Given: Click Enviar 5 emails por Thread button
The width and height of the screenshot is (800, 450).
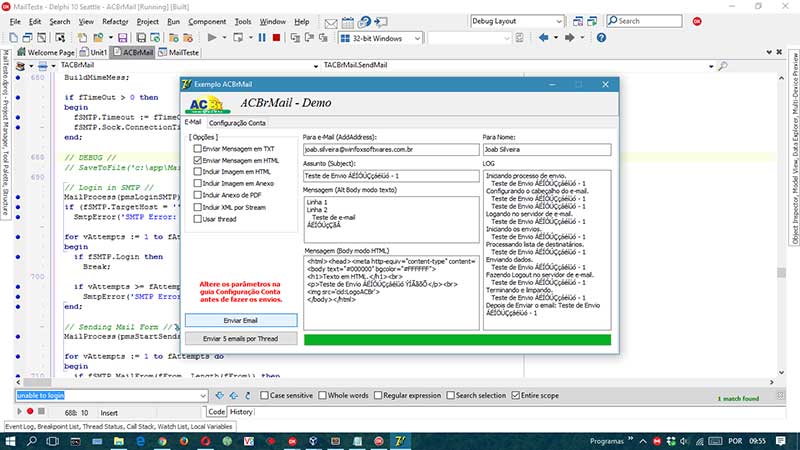Looking at the screenshot, I should 241,338.
